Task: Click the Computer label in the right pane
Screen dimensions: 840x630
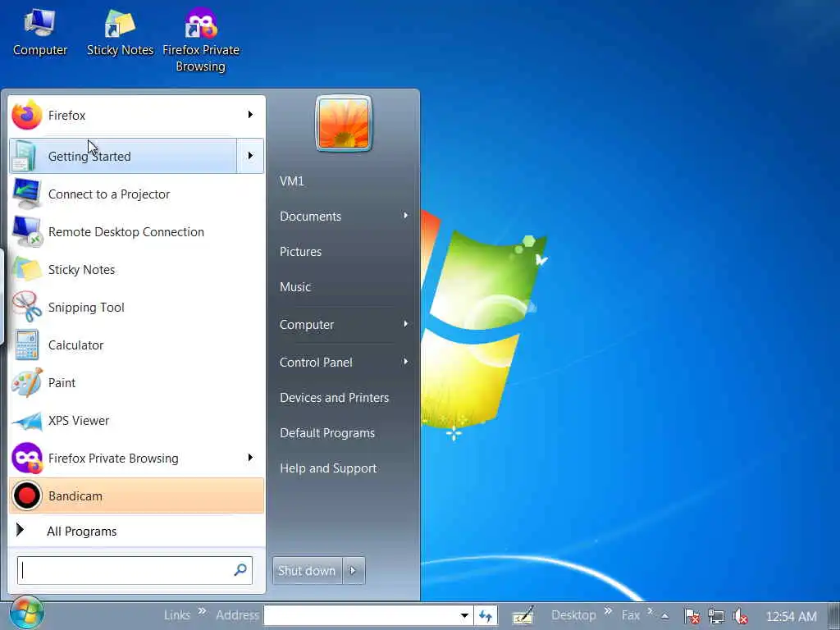Action: pyautogui.click(x=307, y=325)
